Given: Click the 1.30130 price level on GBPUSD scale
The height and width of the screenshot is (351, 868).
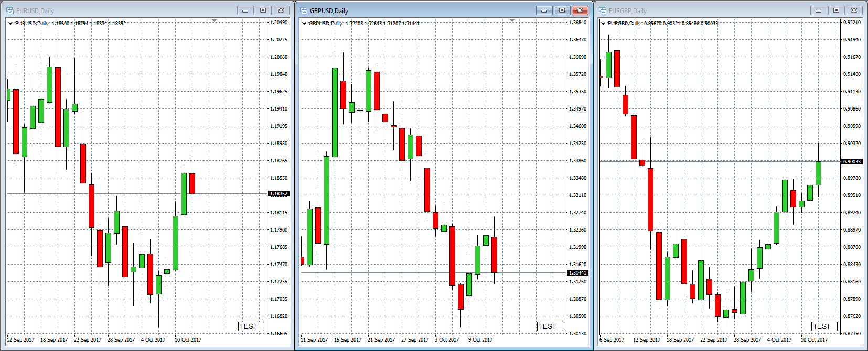Looking at the screenshot, I should [x=577, y=334].
